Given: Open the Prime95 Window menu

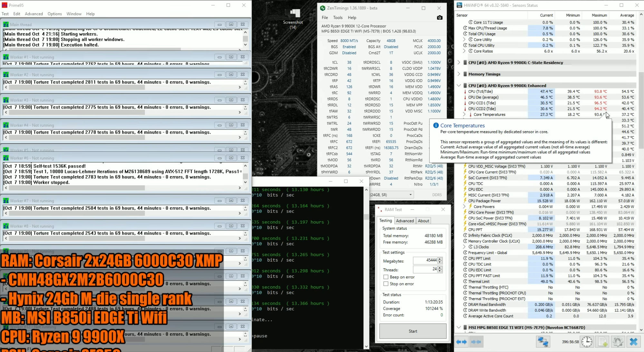Looking at the screenshot, I should (x=74, y=14).
